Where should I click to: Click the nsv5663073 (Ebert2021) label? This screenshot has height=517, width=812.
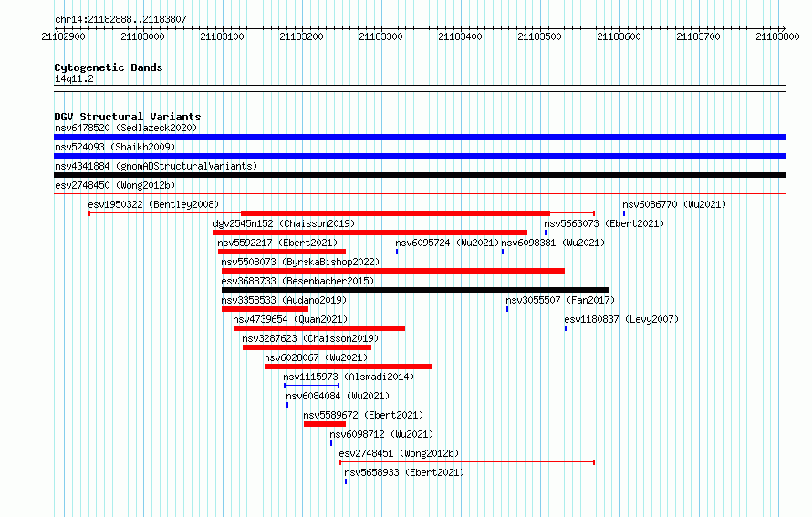[604, 223]
